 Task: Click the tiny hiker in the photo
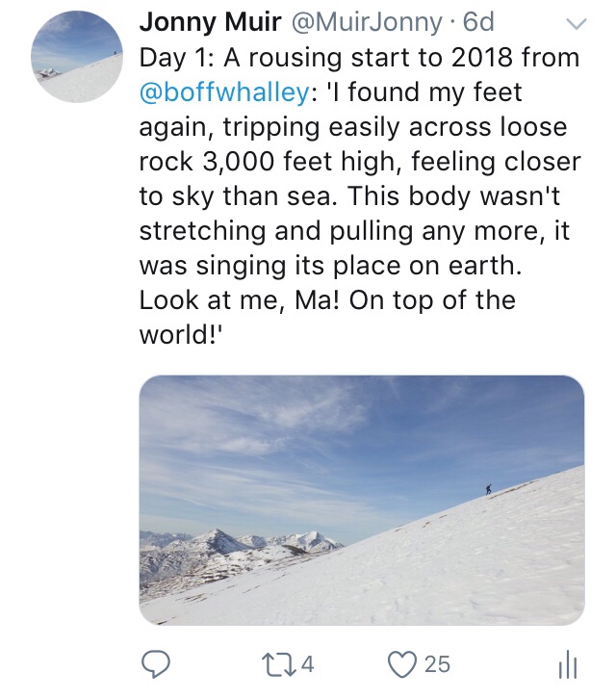[488, 489]
